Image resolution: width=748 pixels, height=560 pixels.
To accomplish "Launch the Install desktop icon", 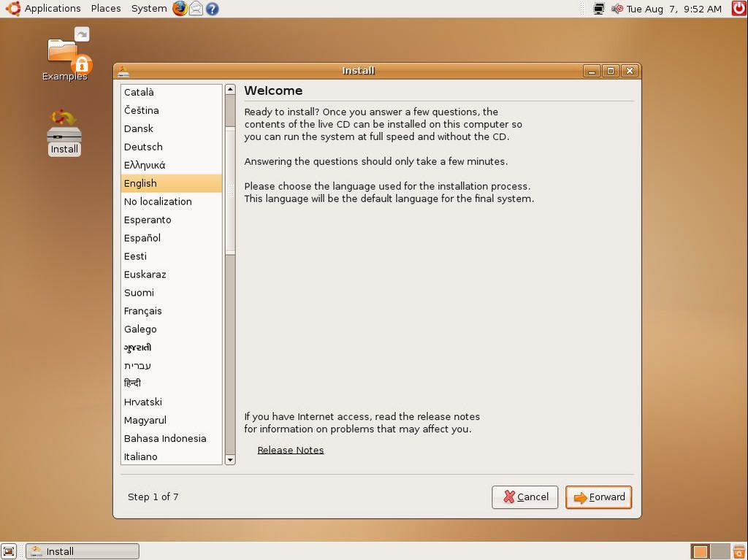I will tap(64, 133).
